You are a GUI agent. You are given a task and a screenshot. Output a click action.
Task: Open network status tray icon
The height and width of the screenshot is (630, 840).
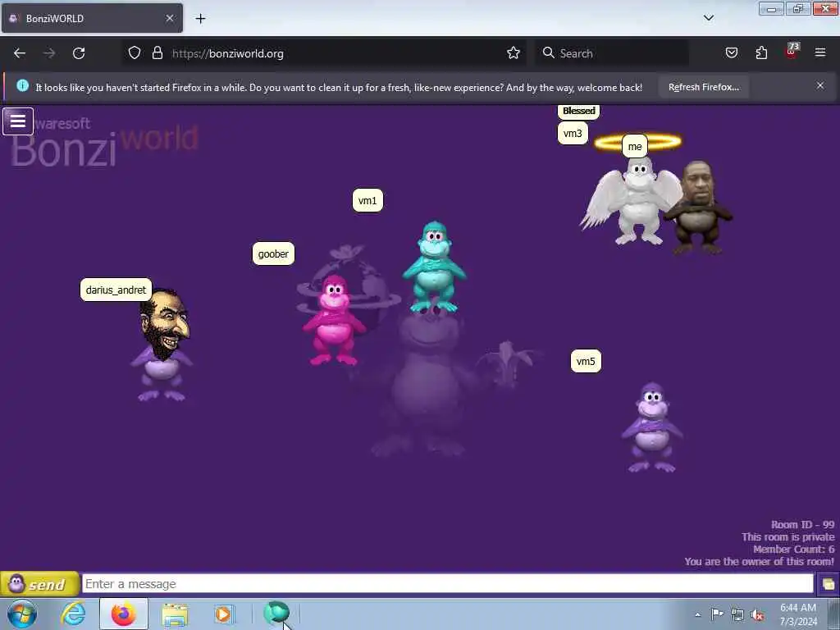(737, 614)
